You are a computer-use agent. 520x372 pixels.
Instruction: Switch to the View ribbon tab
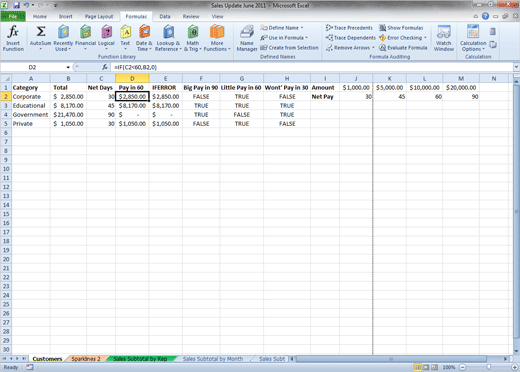click(217, 16)
